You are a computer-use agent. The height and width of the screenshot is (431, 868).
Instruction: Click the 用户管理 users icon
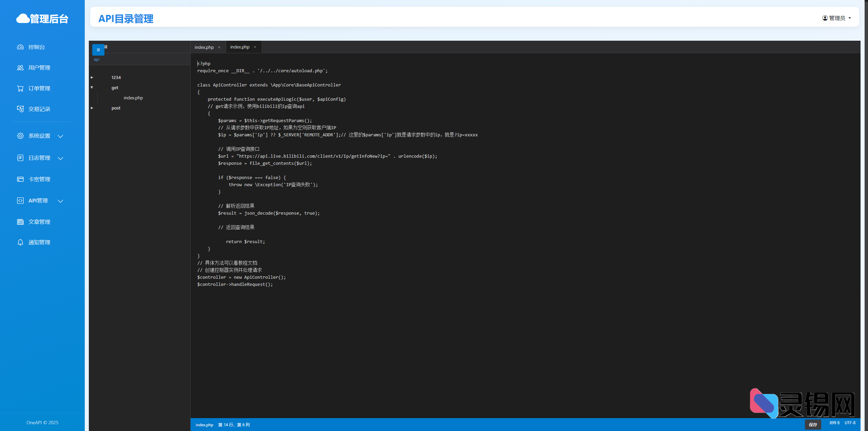tap(20, 68)
